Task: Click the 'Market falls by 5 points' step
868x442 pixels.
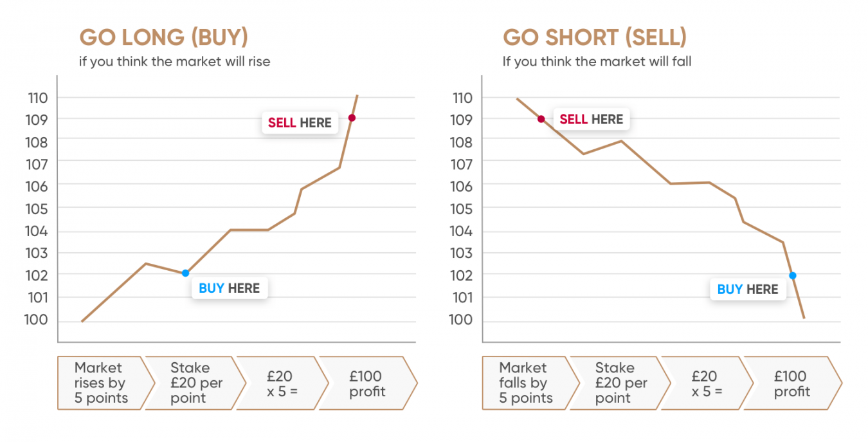Action: pyautogui.click(x=525, y=383)
